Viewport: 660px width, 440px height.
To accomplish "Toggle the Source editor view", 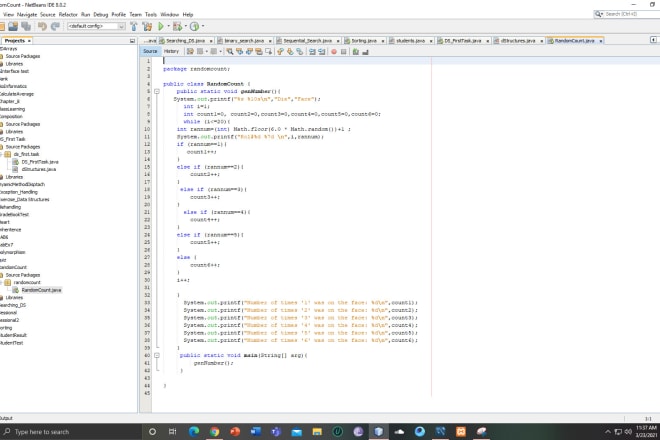I will pyautogui.click(x=150, y=50).
